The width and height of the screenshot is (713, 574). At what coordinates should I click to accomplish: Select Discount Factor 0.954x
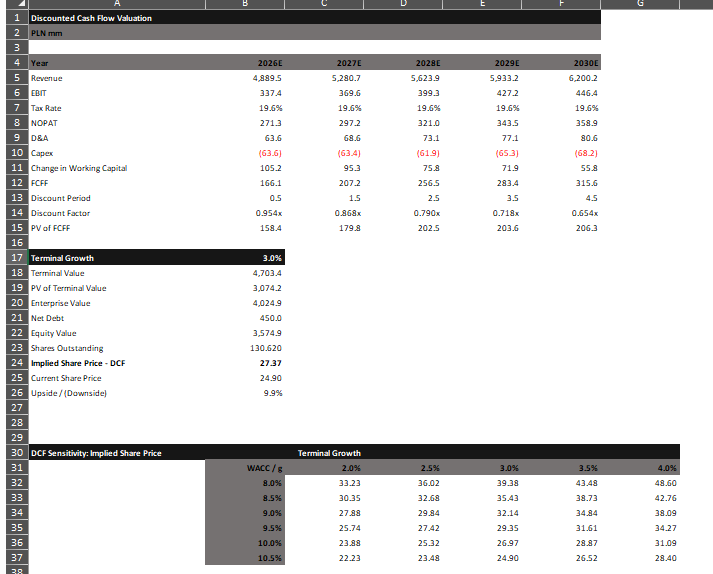coord(268,213)
